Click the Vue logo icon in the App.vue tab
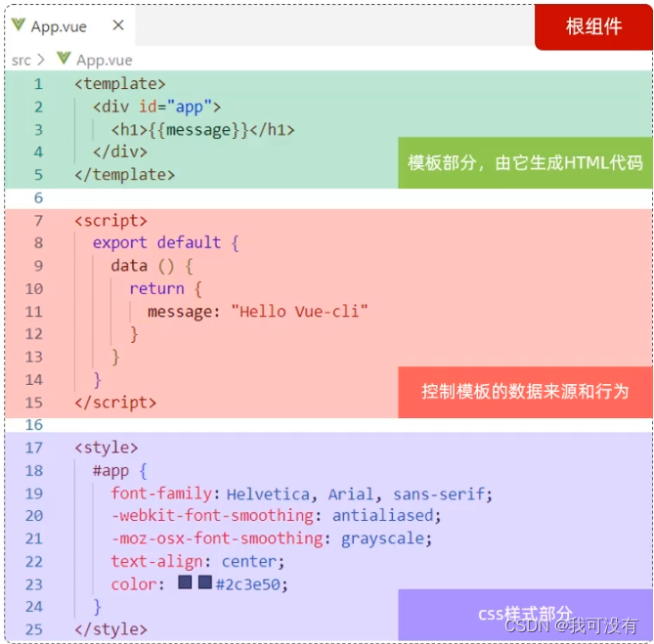Viewport: 654px width, 644px height. pos(19,25)
